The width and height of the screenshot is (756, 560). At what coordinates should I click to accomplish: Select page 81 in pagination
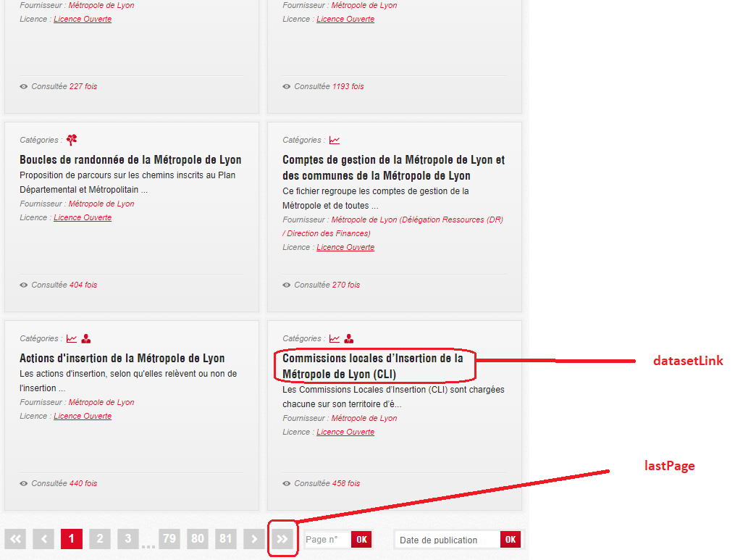click(x=226, y=539)
